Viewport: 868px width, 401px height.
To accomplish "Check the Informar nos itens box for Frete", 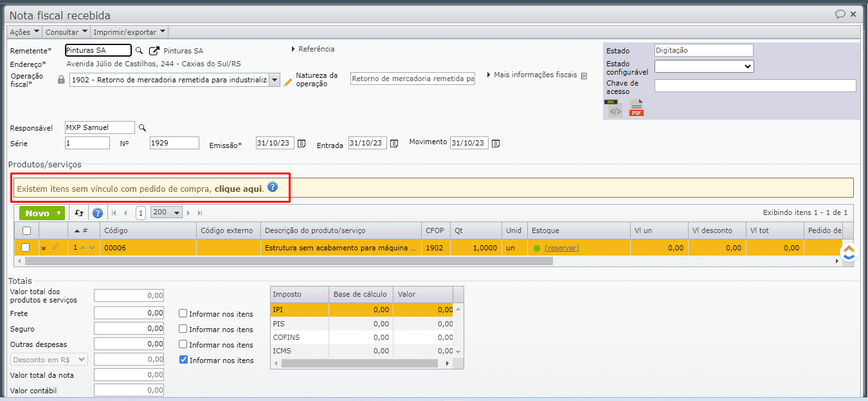I will 183,314.
